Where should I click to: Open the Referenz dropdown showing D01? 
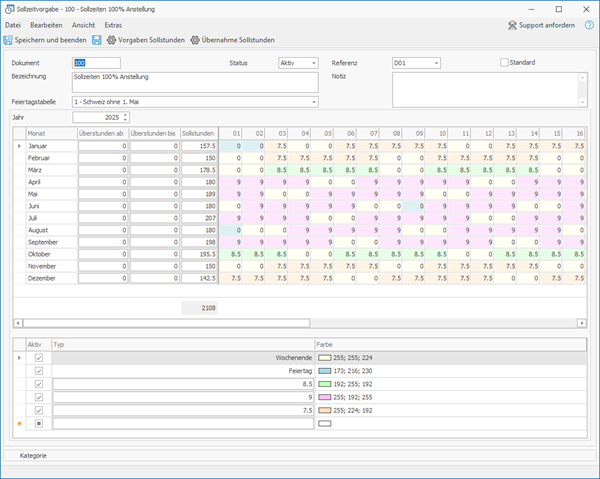tap(436, 63)
